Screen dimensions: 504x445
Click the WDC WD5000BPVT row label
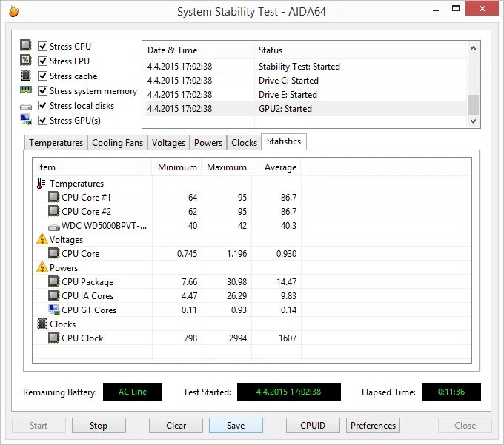[105, 225]
